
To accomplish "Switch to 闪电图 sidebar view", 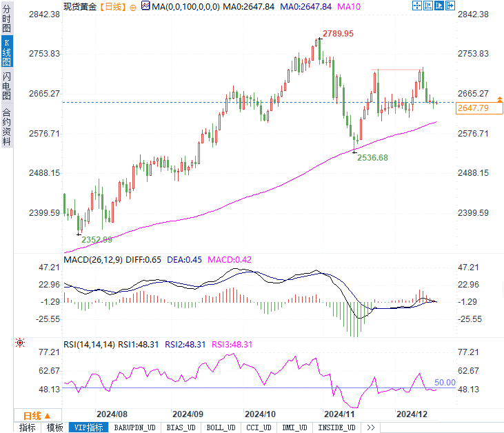I will [7, 85].
